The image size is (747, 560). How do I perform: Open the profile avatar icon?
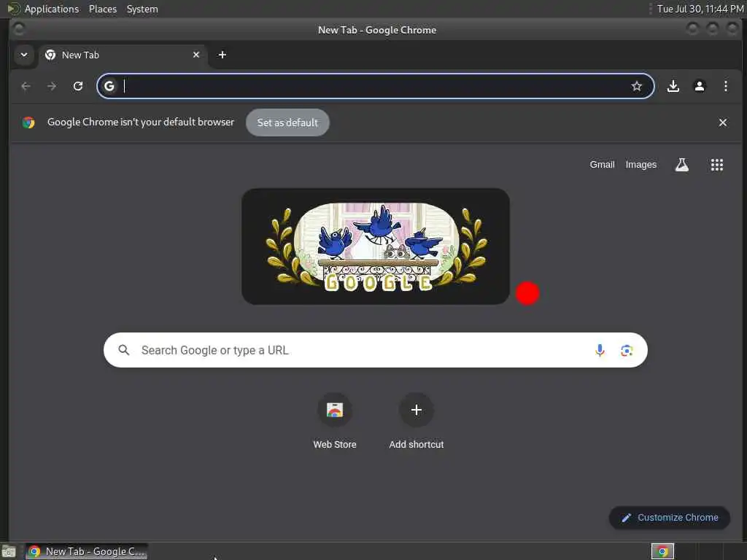(x=700, y=86)
